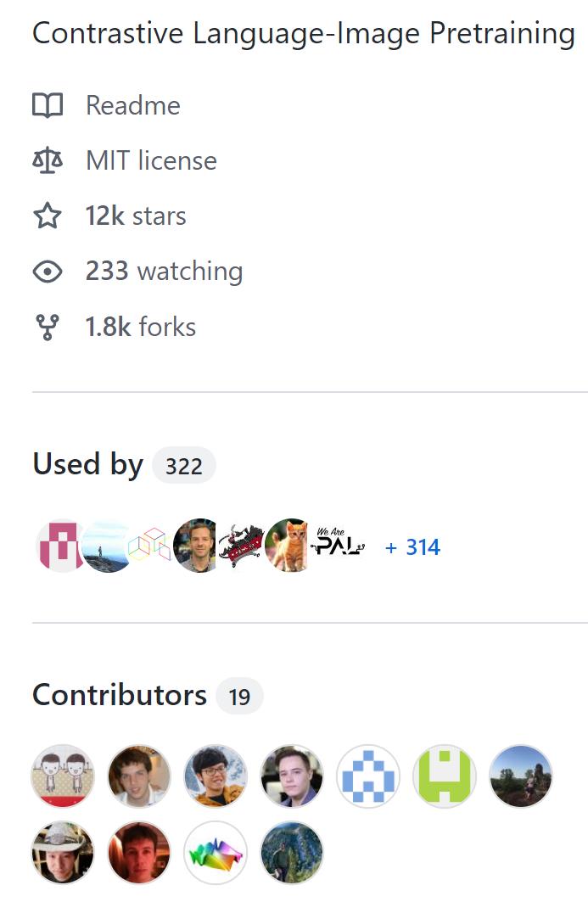
Task: Click the rainbow swirl contributor avatar
Action: pyautogui.click(x=215, y=852)
